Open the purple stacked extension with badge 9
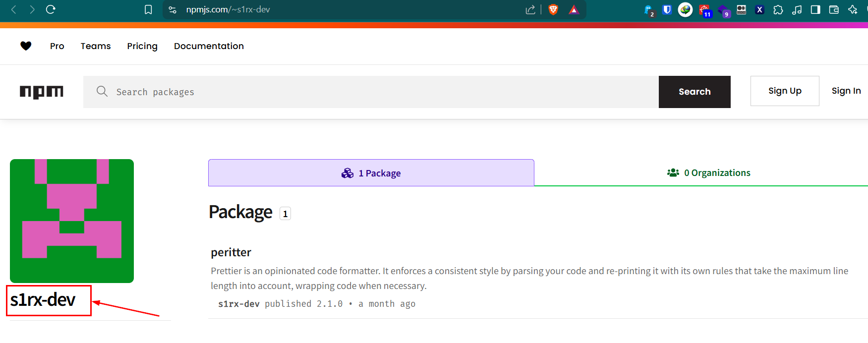This screenshot has height=343, width=868. pyautogui.click(x=723, y=10)
